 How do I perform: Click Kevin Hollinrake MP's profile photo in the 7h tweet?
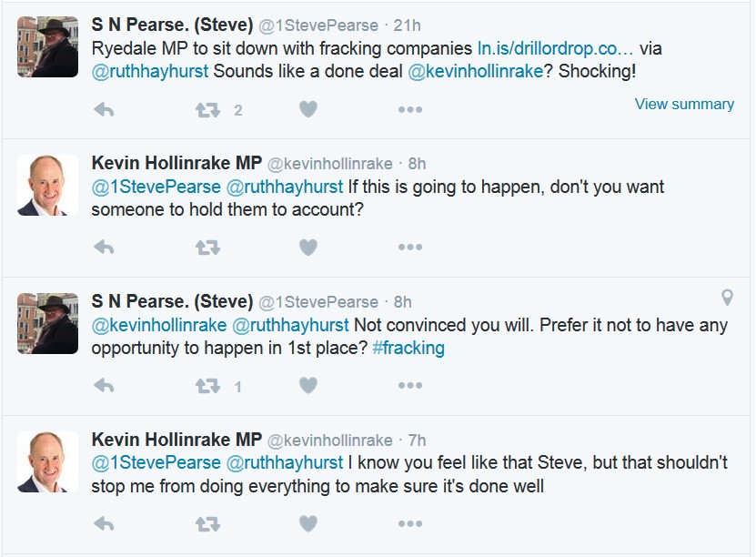pyautogui.click(x=47, y=461)
